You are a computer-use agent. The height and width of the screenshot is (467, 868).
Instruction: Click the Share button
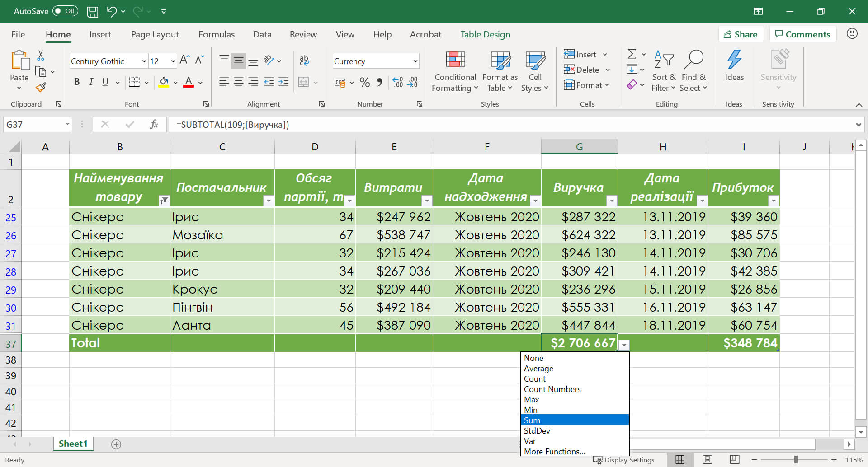click(x=740, y=34)
